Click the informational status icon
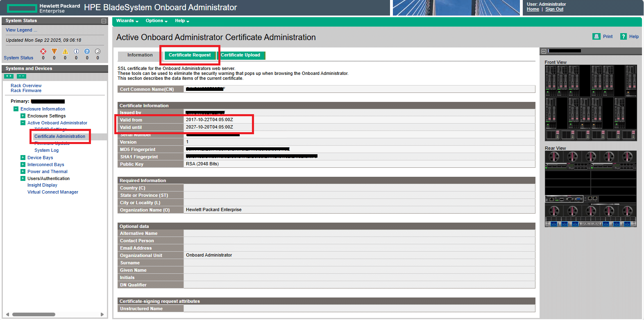Image resolution: width=644 pixels, height=320 pixels. [x=76, y=51]
